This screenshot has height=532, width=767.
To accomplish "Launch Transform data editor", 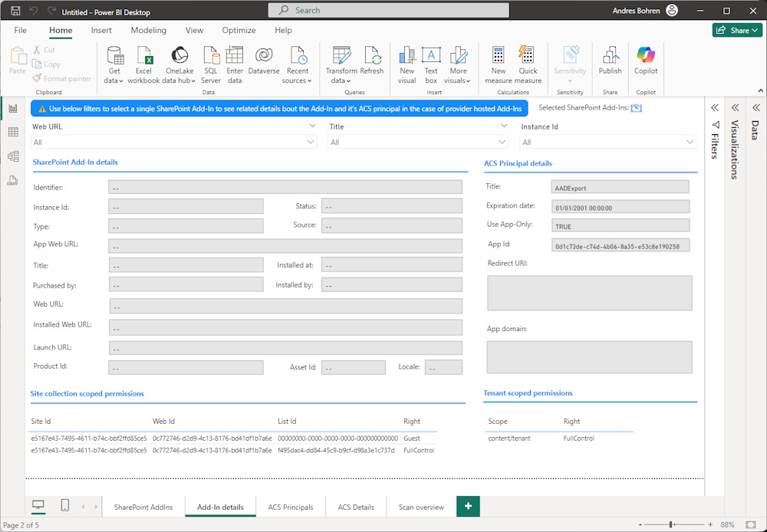I will [x=341, y=64].
